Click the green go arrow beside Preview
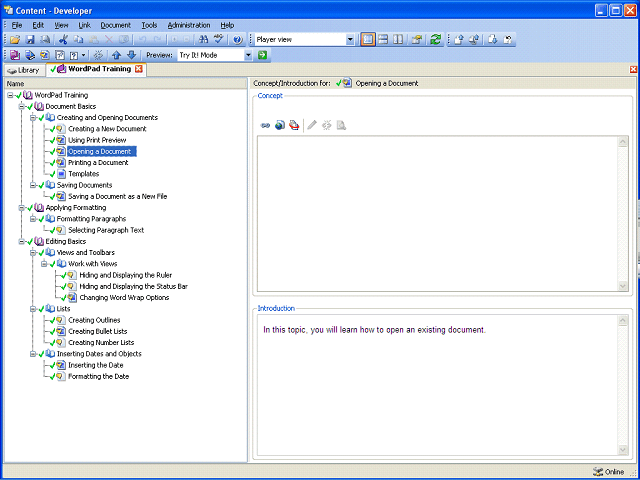The height and width of the screenshot is (480, 640). 262,55
